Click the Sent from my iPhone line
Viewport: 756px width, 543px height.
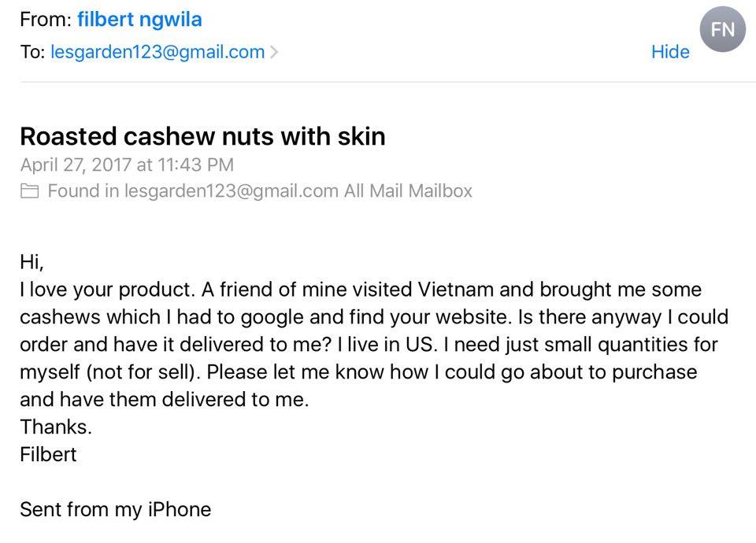click(x=116, y=509)
